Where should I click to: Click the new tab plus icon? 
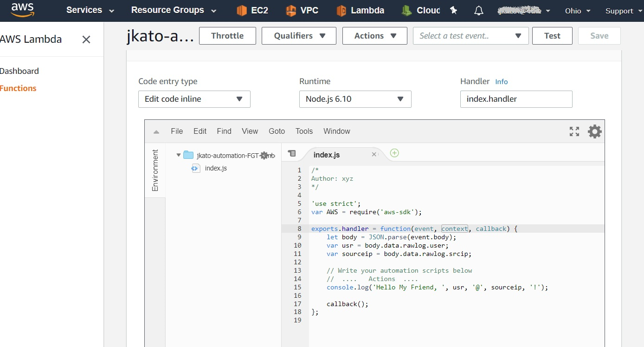[394, 153]
